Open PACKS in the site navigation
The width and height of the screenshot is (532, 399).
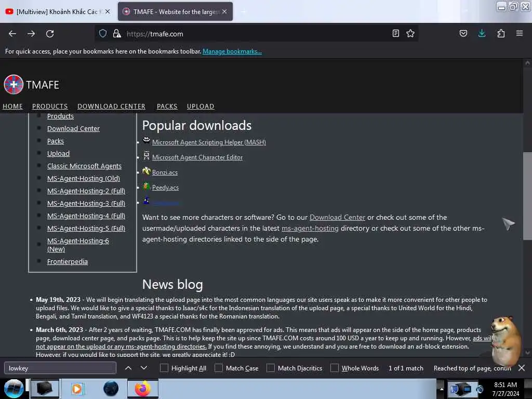coord(167,106)
